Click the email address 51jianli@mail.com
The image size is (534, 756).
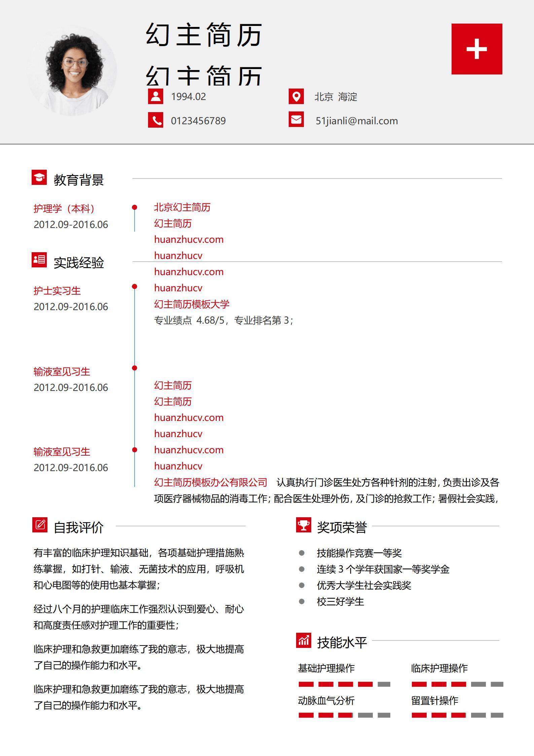[x=356, y=121]
